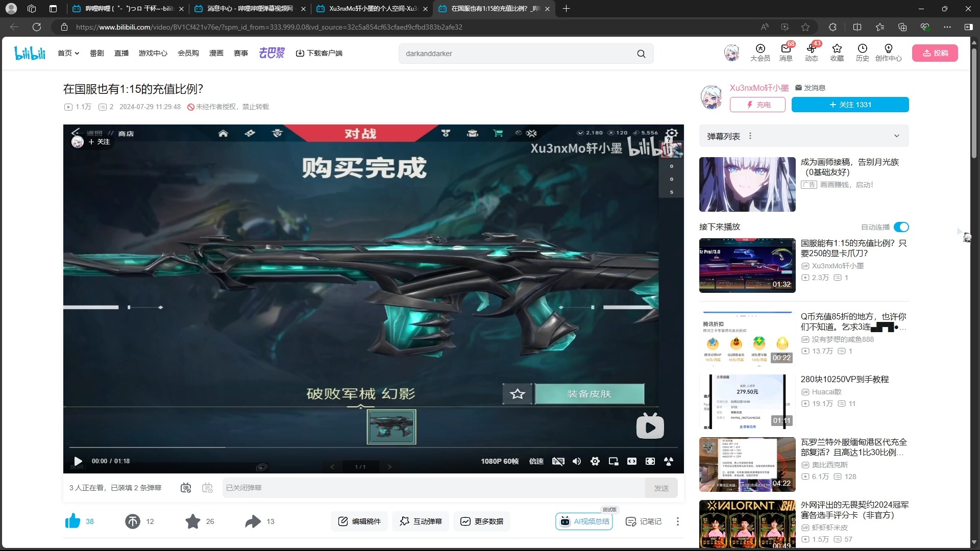980x551 pixels.
Task: Open 漫画 navigation item
Action: coord(216,53)
